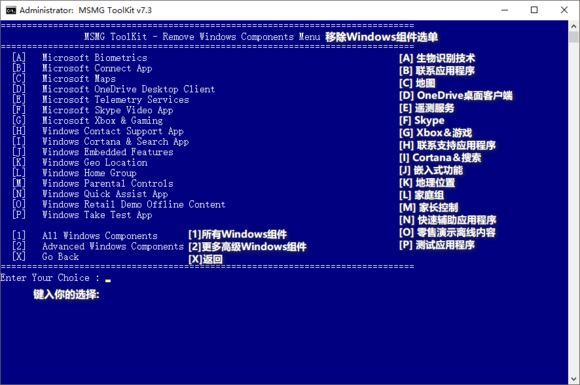The width and height of the screenshot is (580, 385).
Task: Click the '[1]所有Windows组件' text
Action: click(237, 234)
